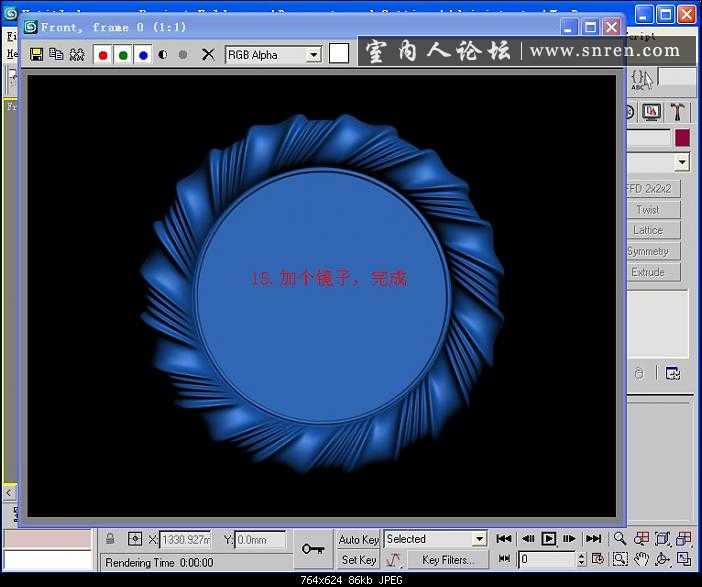Print the rendered image (binoculars-like icon)
702x587 pixels.
click(77, 55)
